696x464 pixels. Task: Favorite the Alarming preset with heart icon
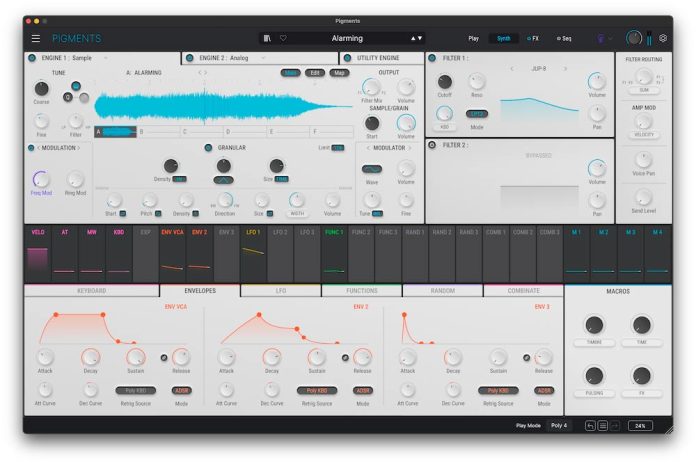coord(282,38)
